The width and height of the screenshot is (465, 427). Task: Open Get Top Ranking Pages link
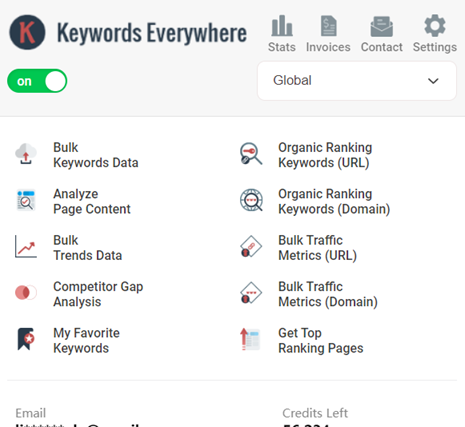coord(321,340)
